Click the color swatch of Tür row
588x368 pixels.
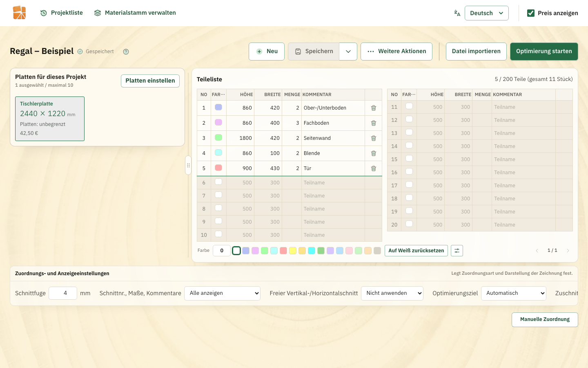218,168
